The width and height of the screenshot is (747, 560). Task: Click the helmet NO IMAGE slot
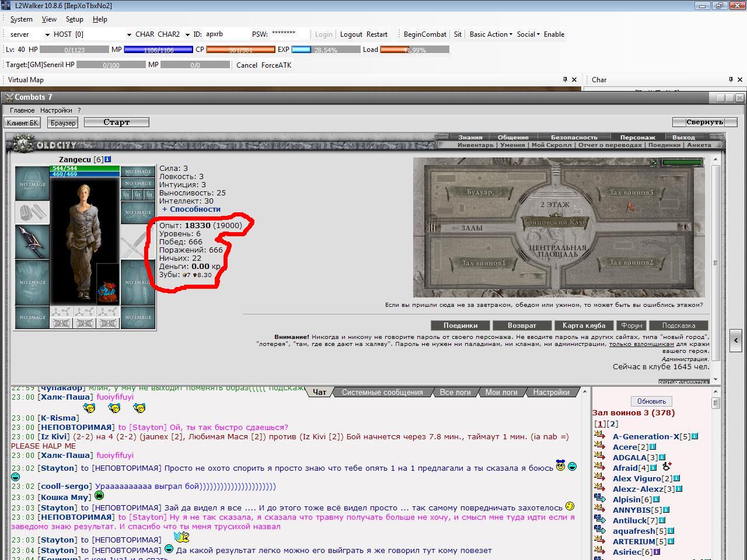(32, 183)
